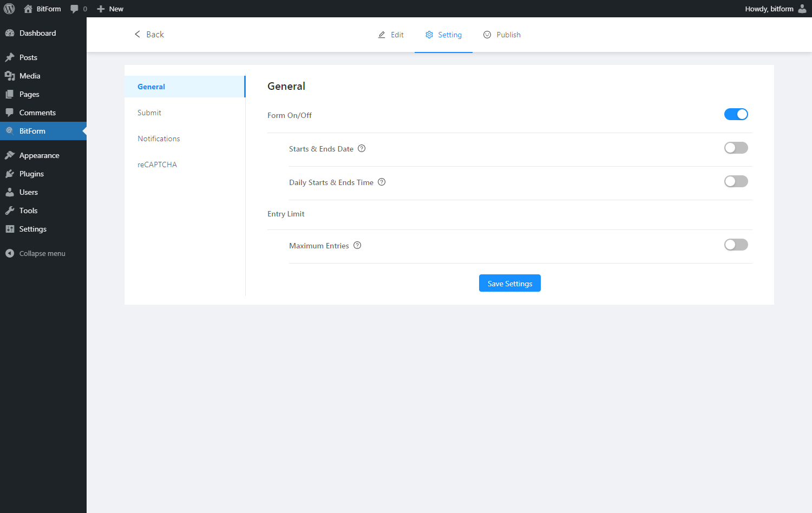Click help icon beside Maximum Entries
Viewport: 812px width, 513px height.
tap(357, 245)
